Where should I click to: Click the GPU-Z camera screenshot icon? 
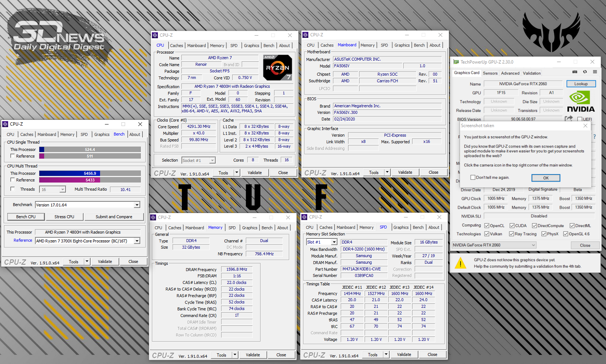coord(575,72)
